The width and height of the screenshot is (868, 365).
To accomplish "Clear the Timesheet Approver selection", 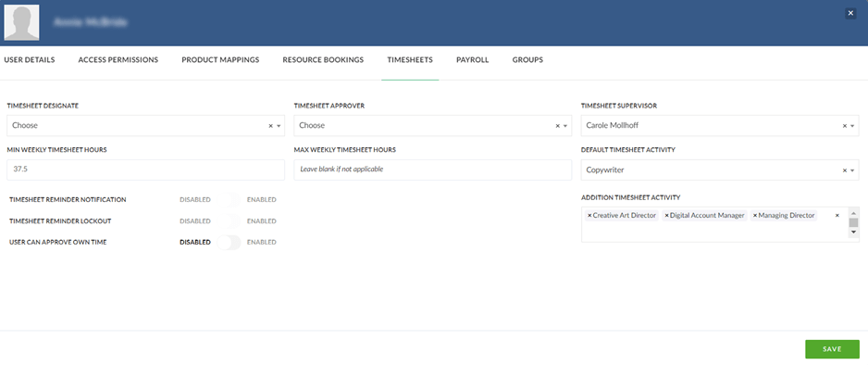I will [557, 126].
